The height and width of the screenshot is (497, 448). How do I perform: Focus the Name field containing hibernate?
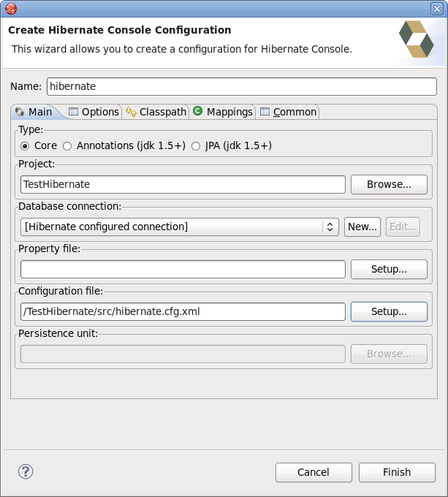(242, 86)
